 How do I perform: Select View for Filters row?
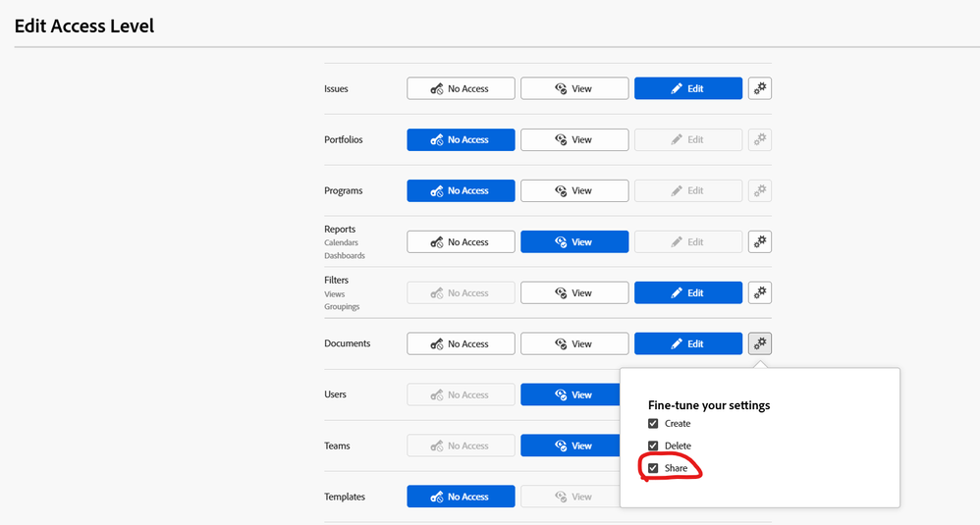574,292
